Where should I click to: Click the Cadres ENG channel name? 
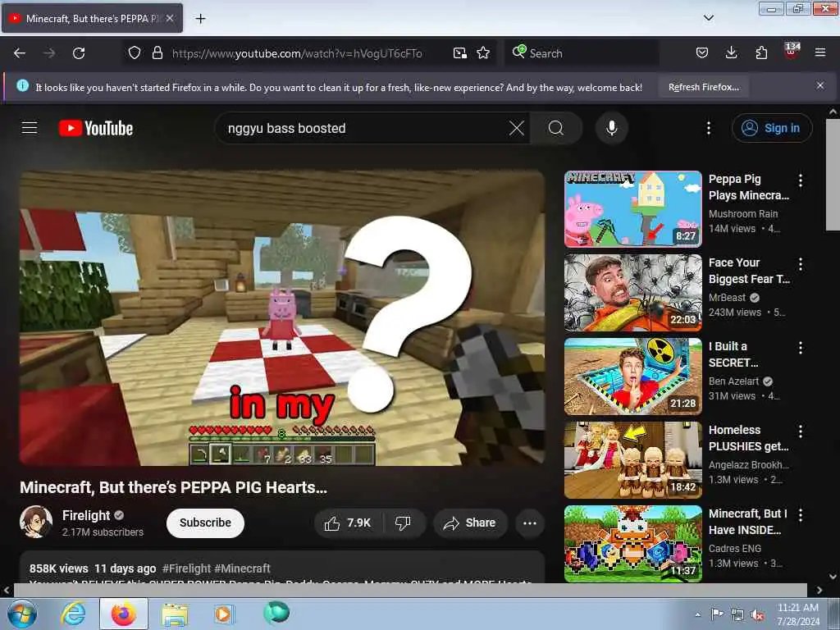pos(734,549)
